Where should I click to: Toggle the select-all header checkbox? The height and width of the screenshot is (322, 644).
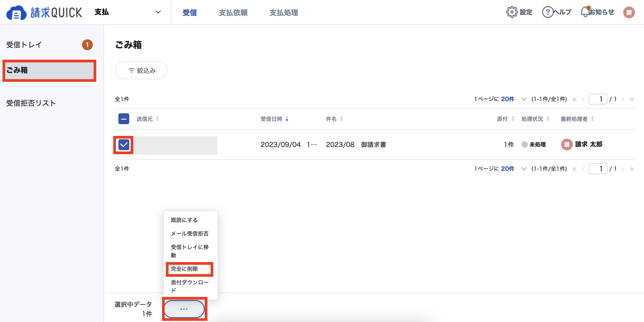(x=124, y=119)
